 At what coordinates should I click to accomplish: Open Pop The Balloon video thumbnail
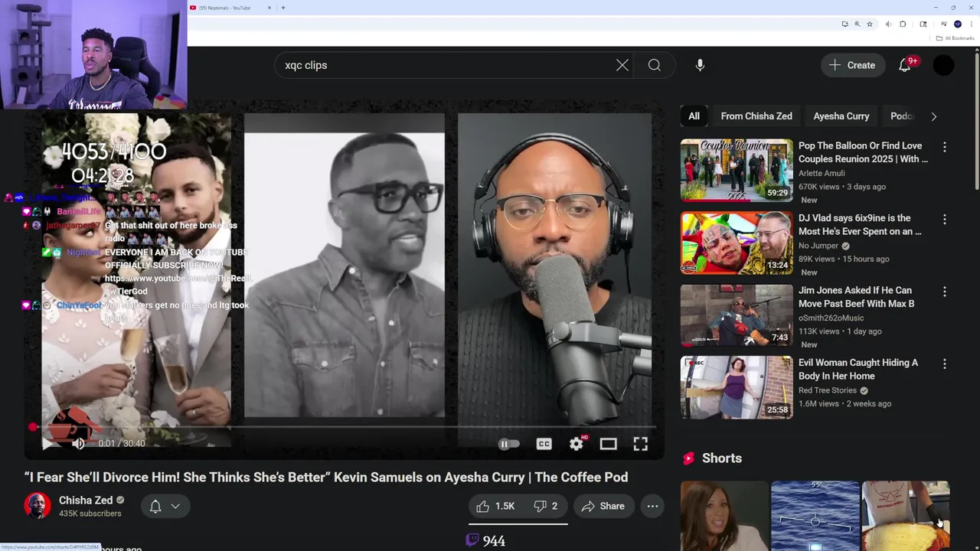(737, 170)
